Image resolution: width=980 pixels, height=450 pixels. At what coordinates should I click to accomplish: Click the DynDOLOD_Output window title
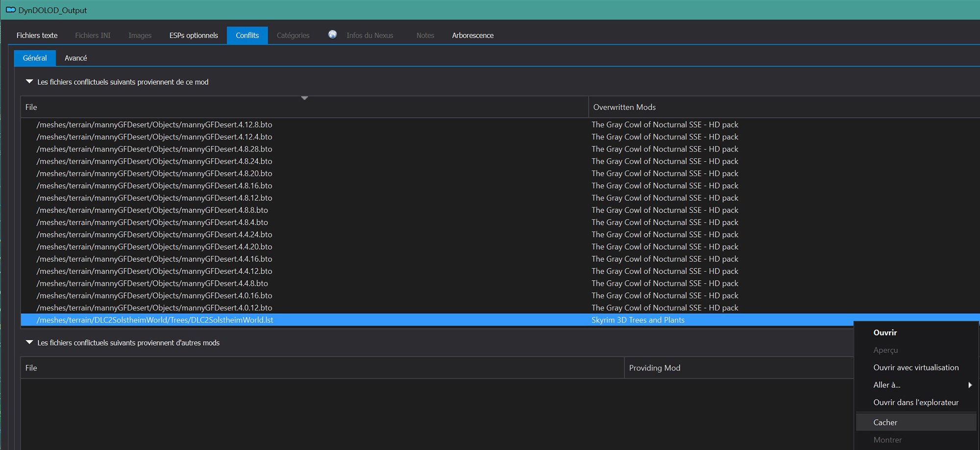pos(52,10)
